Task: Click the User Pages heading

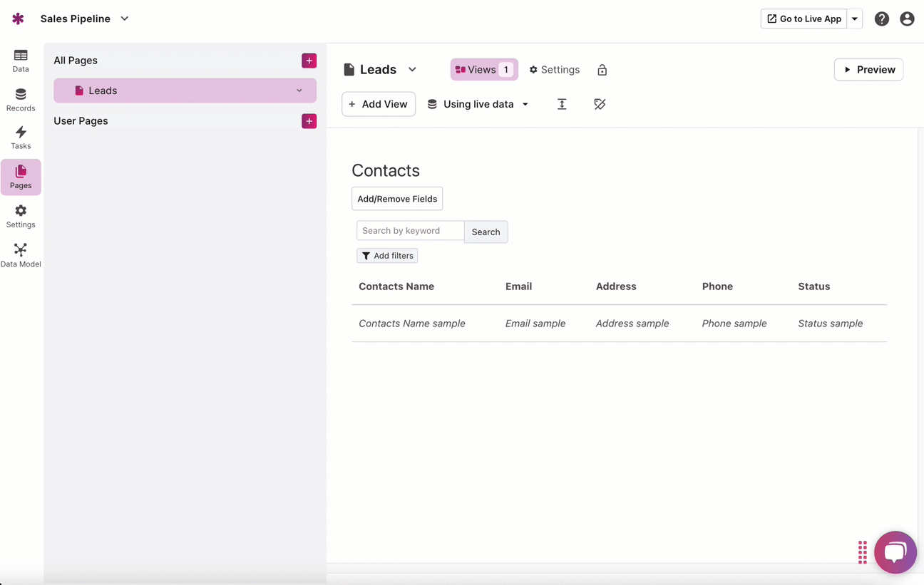Action: point(81,121)
